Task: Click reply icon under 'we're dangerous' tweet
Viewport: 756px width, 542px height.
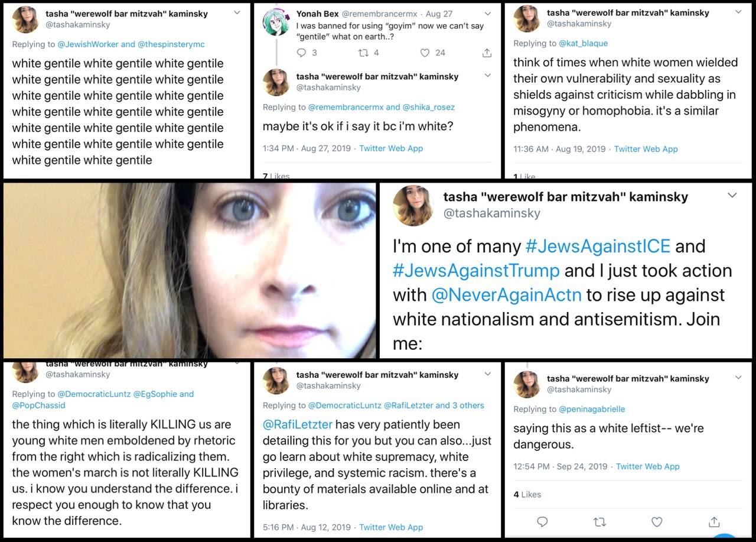Action: click(x=542, y=521)
